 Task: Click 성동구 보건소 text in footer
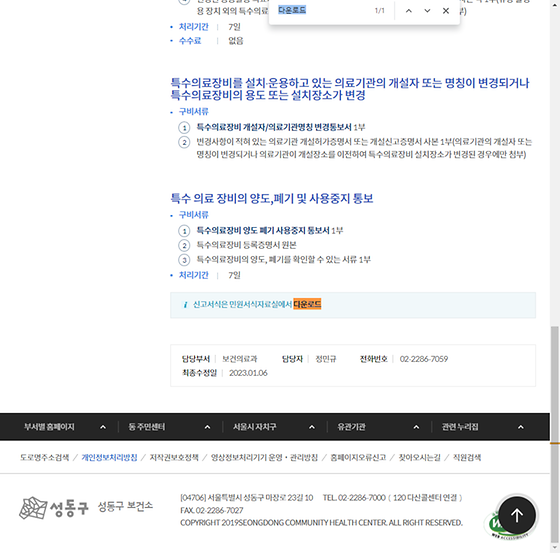pos(125,506)
